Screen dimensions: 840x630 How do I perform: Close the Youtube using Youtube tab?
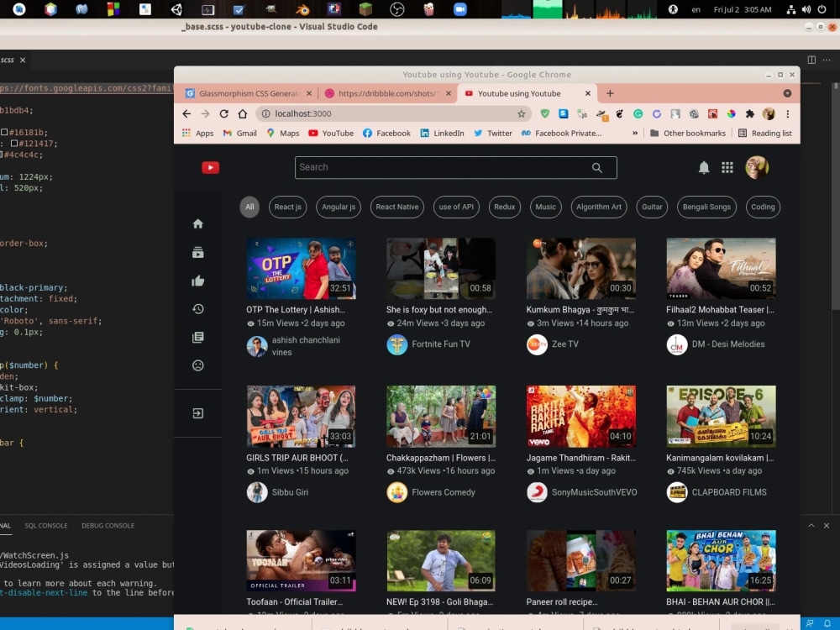coord(588,93)
